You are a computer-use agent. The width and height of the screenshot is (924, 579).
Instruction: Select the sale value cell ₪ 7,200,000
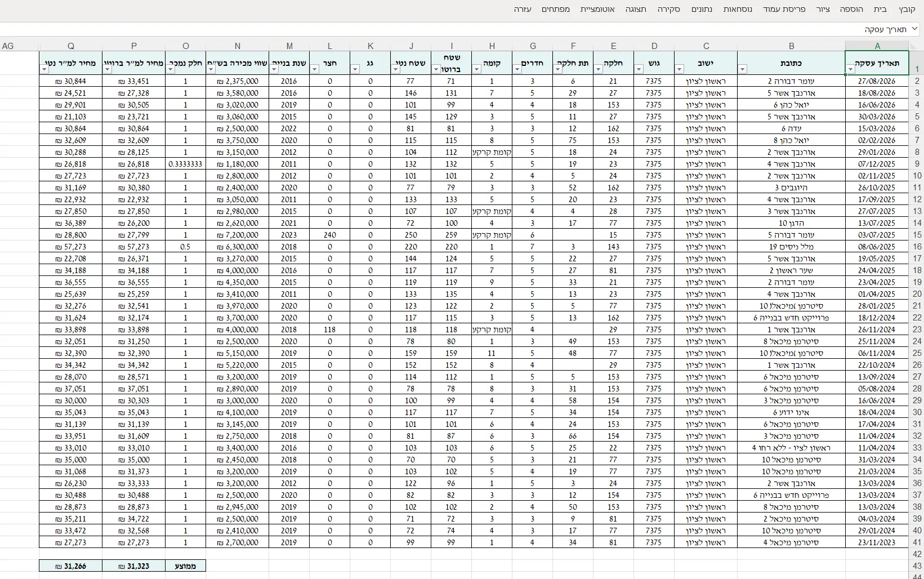pos(238,235)
